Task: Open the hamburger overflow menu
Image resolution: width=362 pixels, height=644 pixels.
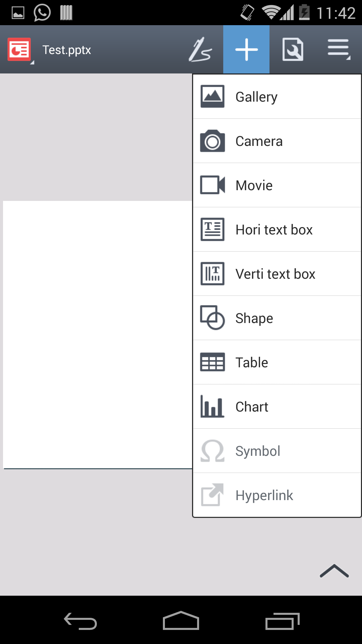Action: tap(339, 49)
